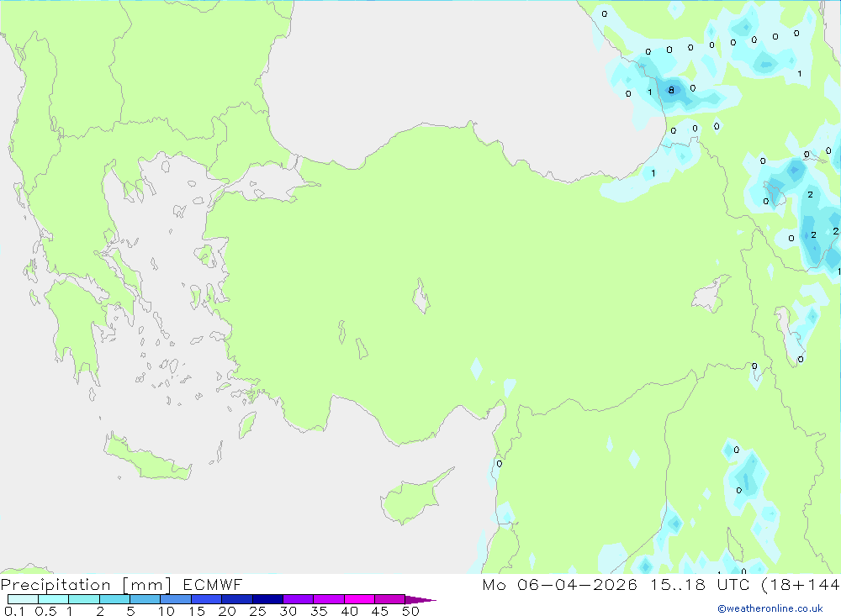Select the 30–35 mm violet swatch
Screen dimensions: 841x616
tap(298, 599)
